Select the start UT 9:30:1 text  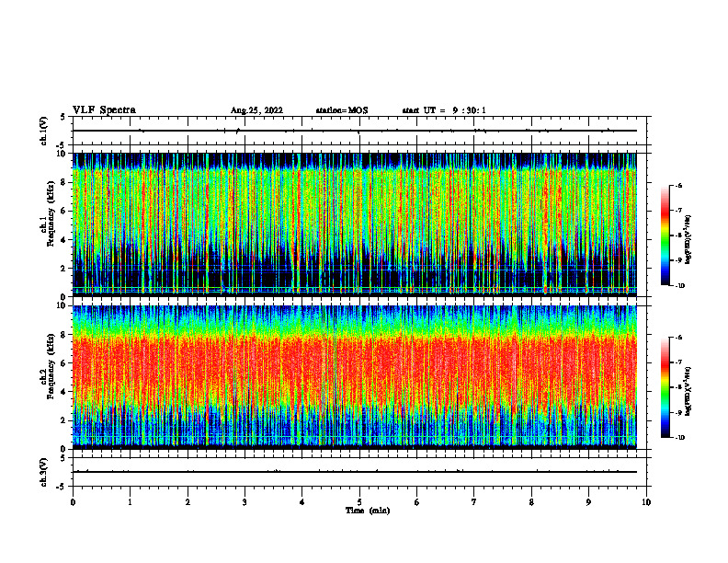(x=444, y=110)
